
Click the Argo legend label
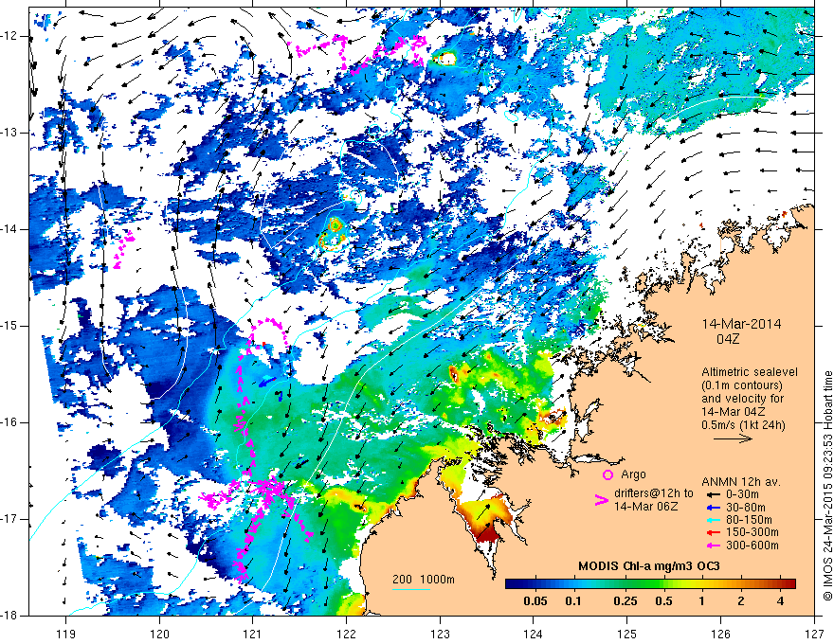[633, 475]
